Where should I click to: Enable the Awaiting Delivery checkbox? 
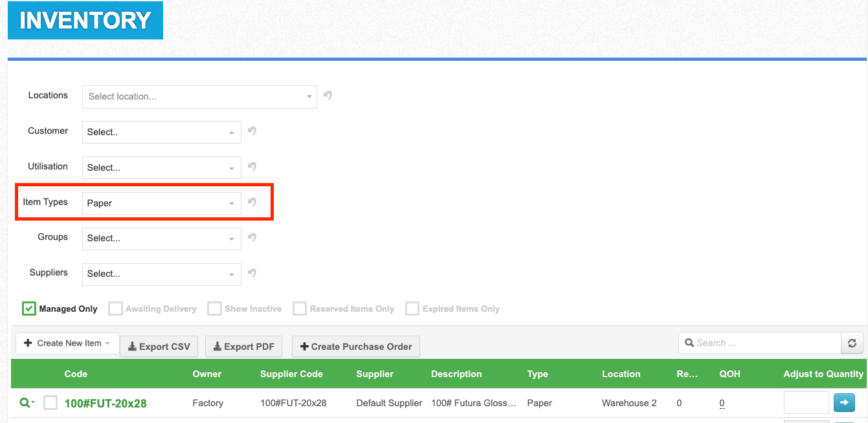click(115, 309)
